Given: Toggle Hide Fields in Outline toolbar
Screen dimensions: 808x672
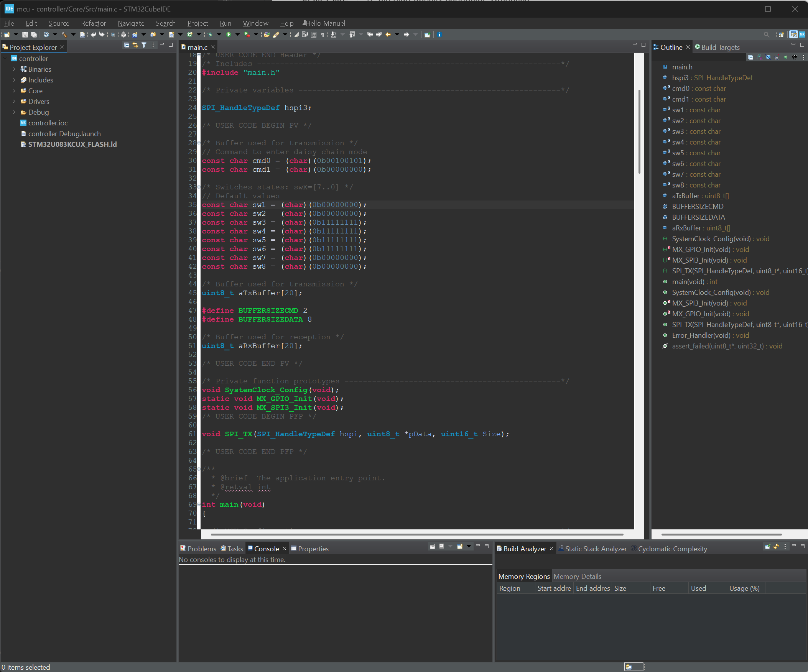Looking at the screenshot, I should 769,58.
